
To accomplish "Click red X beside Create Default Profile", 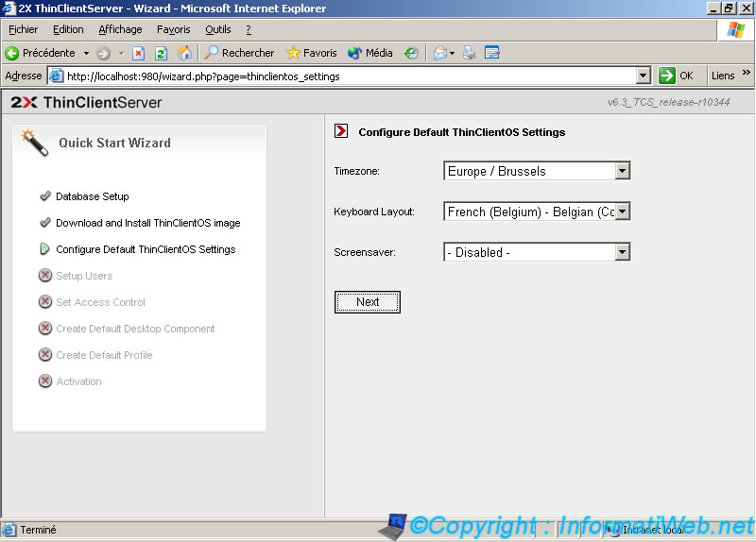I will click(45, 355).
